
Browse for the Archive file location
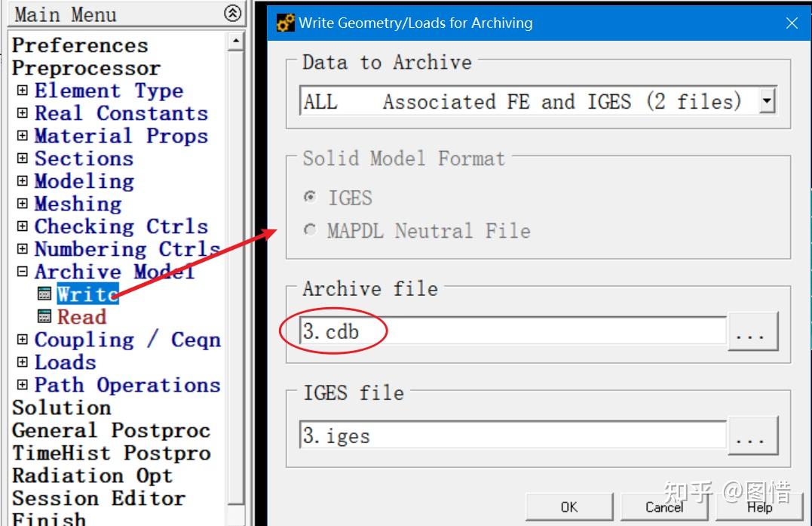[751, 334]
